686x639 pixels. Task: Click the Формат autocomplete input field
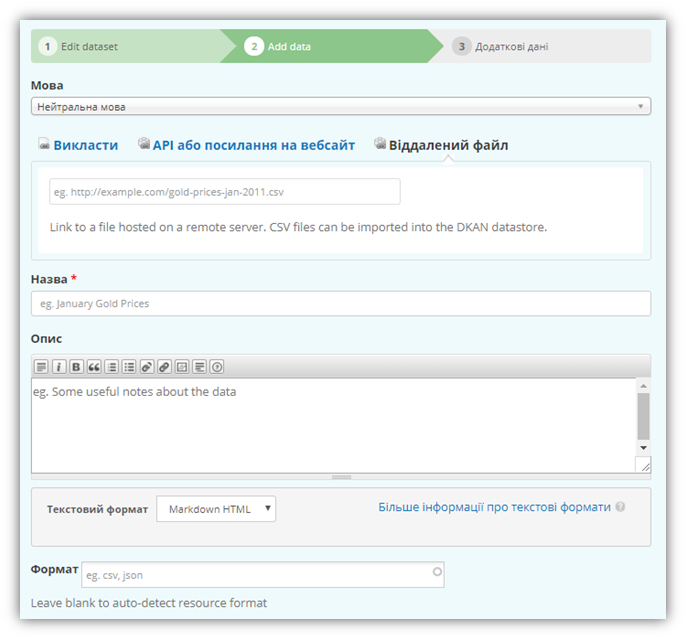click(262, 575)
